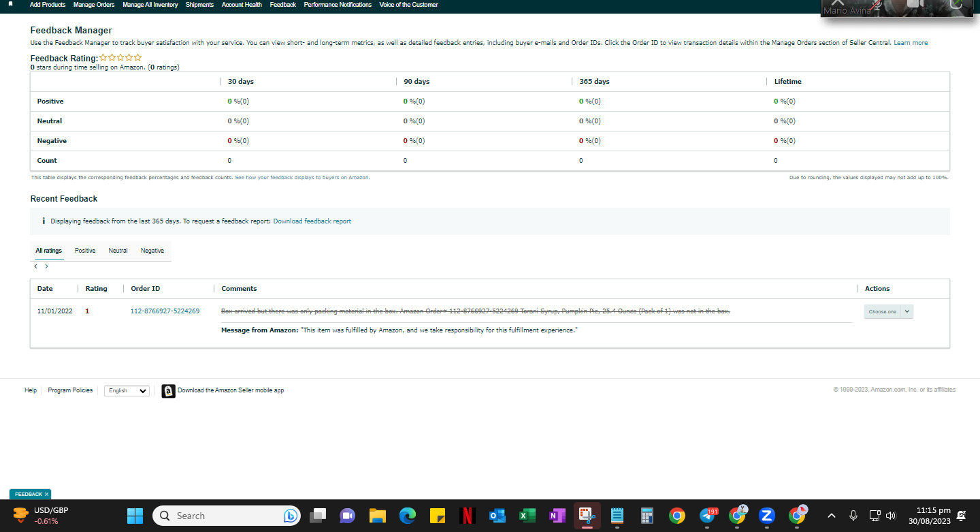Screen dimensions: 980x532
Task: Go to the next feedback page arrow
Action: (46, 266)
